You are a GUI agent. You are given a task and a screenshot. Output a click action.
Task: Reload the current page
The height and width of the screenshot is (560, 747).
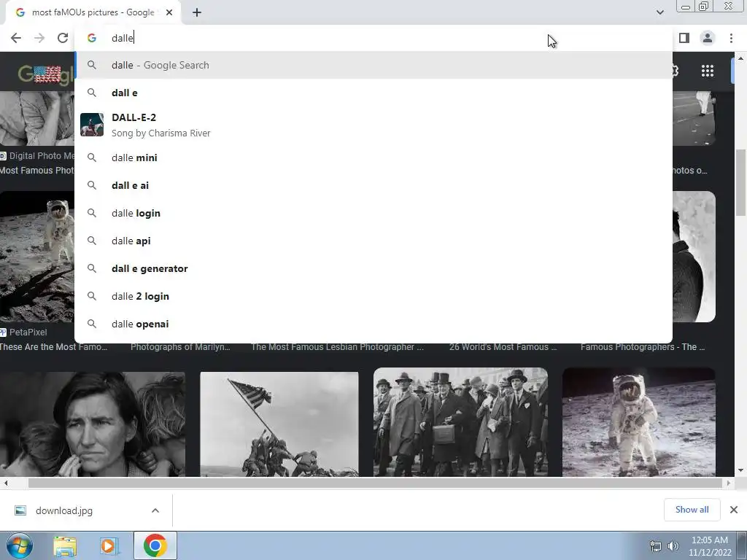(x=63, y=38)
